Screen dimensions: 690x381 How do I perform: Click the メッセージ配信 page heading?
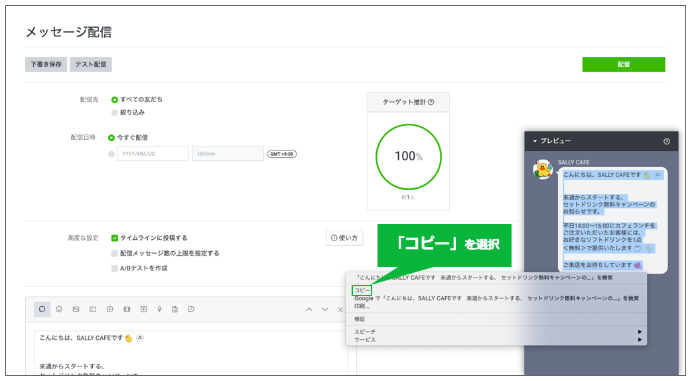(69, 32)
